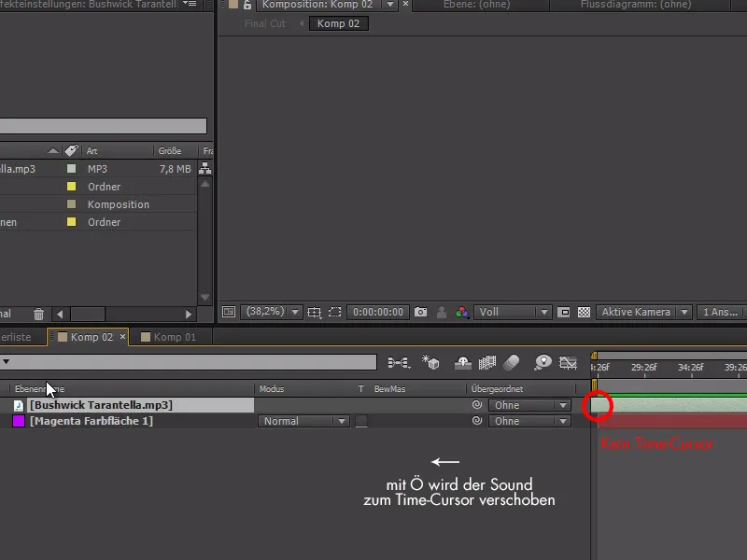Click the label tag column header icon

pos(72,150)
